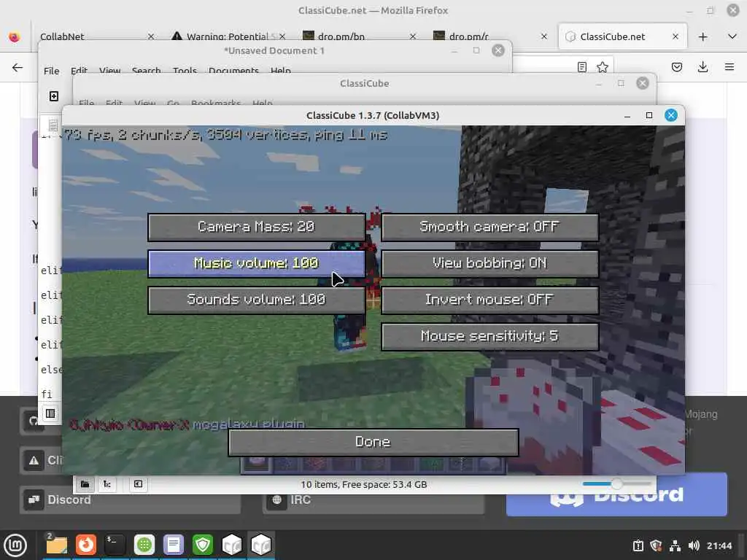Open Help menu in text editor

coord(281,71)
